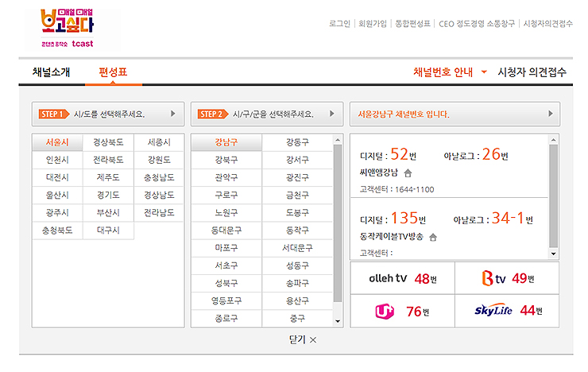The image size is (588, 372).
Task: Click 회원가입 link
Action: tap(373, 24)
